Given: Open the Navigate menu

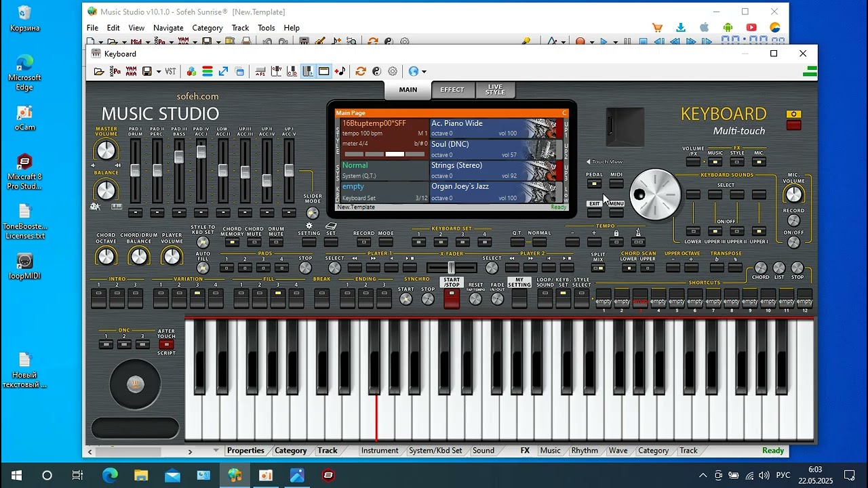Looking at the screenshot, I should tap(168, 28).
